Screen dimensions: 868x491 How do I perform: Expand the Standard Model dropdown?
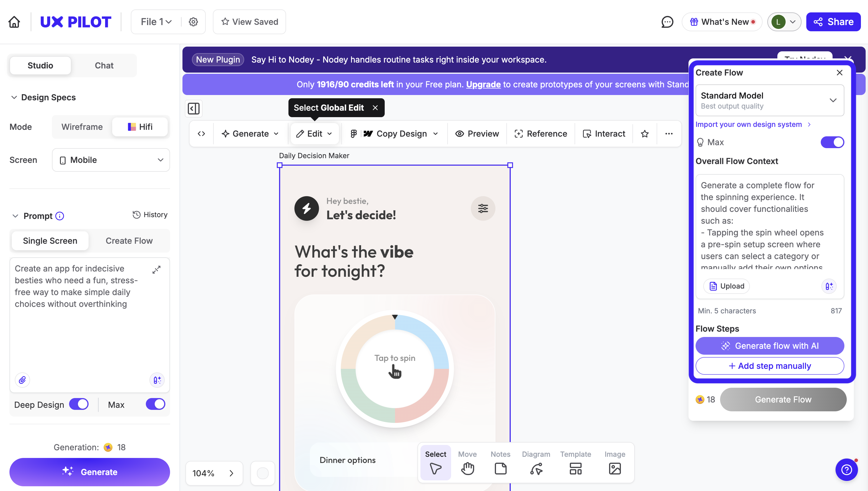769,101
